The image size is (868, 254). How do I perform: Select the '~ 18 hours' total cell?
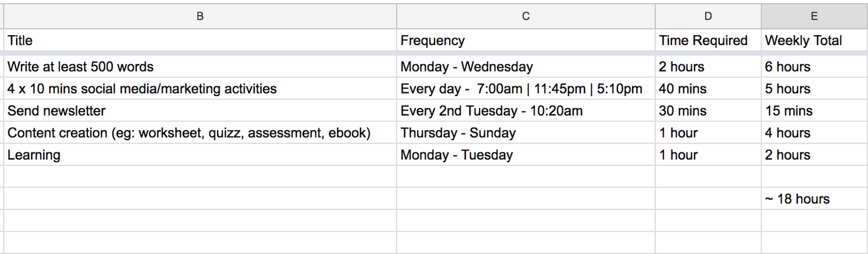tap(814, 198)
